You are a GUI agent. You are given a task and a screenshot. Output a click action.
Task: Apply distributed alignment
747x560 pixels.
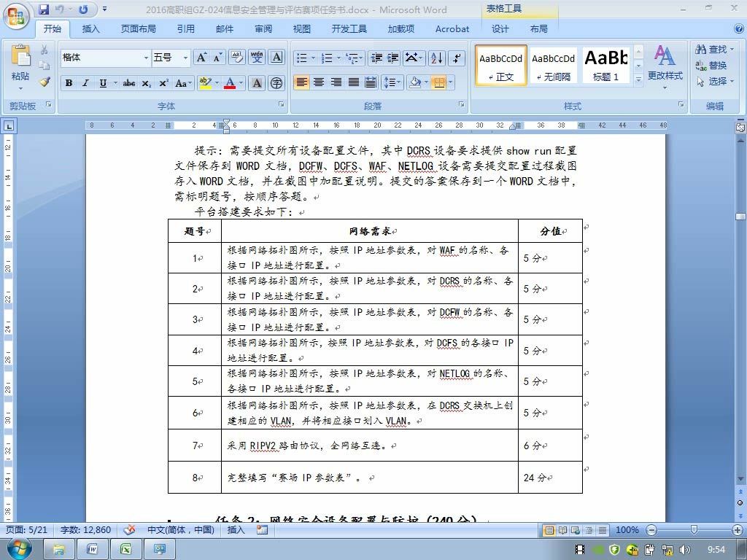click(371, 83)
